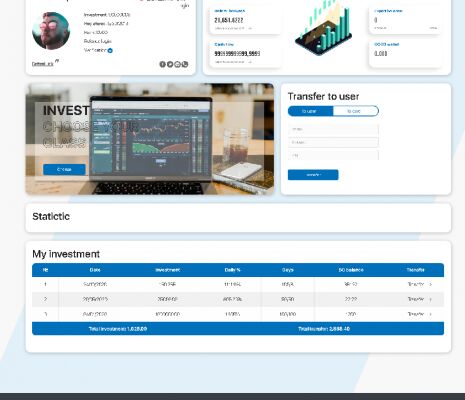Click the Date column header
The height and width of the screenshot is (400, 465).
coord(95,270)
